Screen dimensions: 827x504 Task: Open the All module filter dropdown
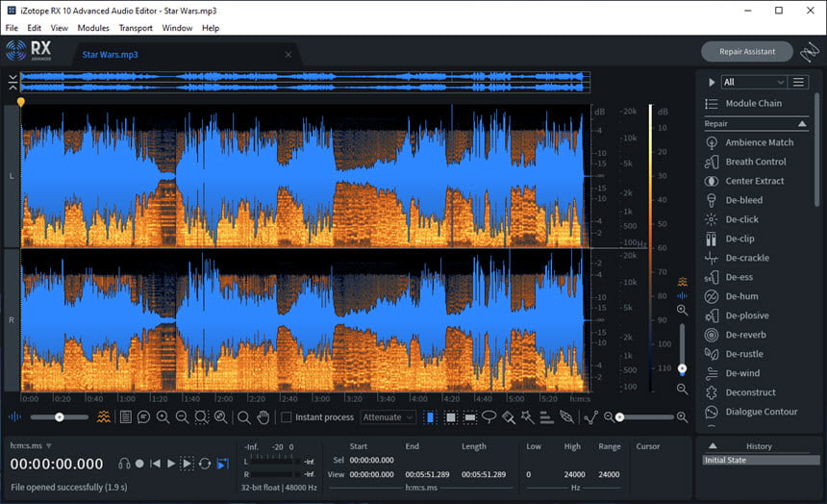(754, 83)
